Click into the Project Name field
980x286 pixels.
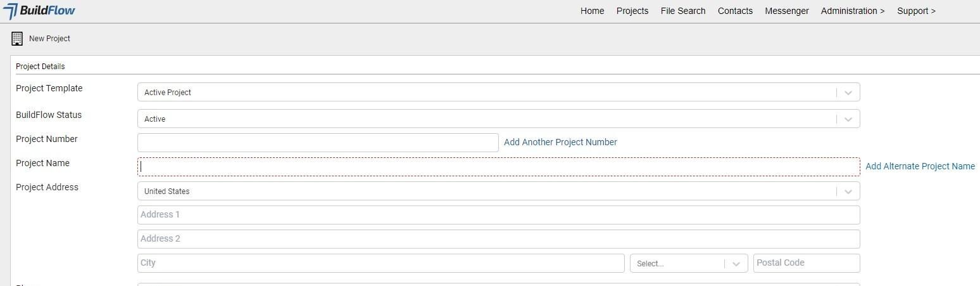click(x=498, y=167)
